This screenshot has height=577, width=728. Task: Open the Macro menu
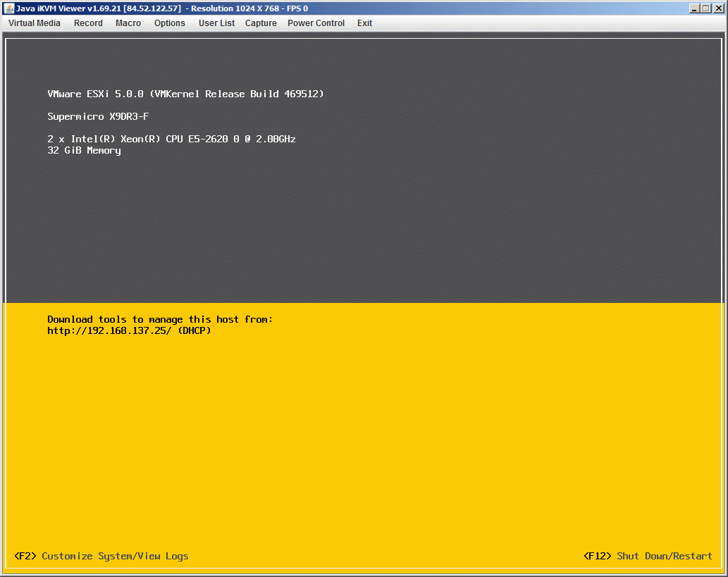pos(128,23)
